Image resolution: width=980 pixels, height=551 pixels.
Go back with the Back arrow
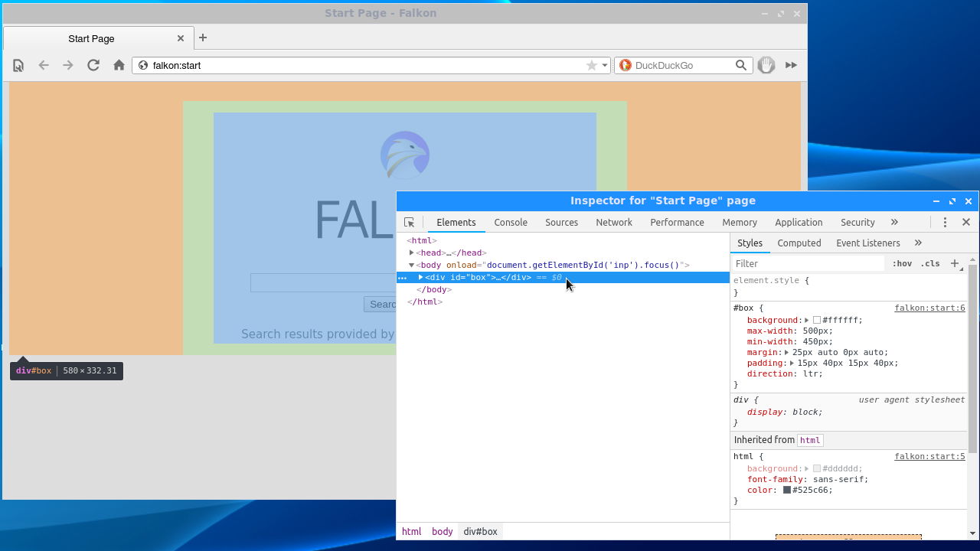point(44,66)
